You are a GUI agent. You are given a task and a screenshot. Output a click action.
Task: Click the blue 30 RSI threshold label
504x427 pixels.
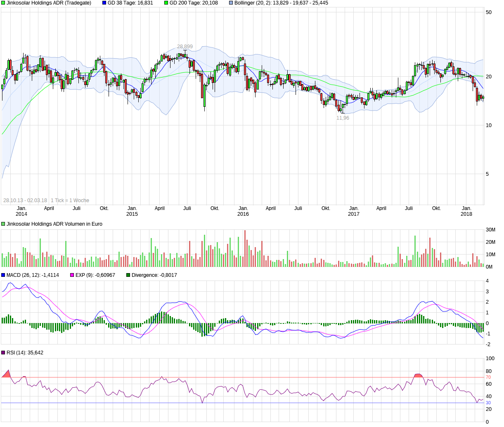coord(488,403)
